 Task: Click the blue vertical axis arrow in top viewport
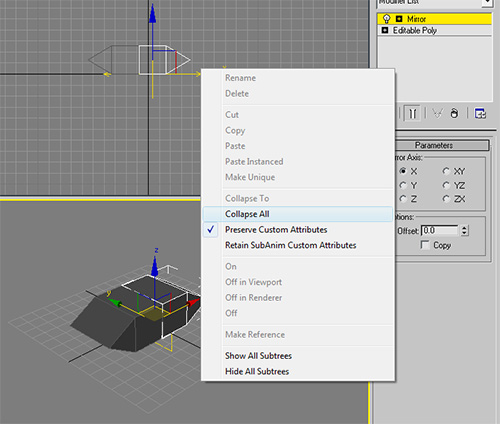[153, 15]
